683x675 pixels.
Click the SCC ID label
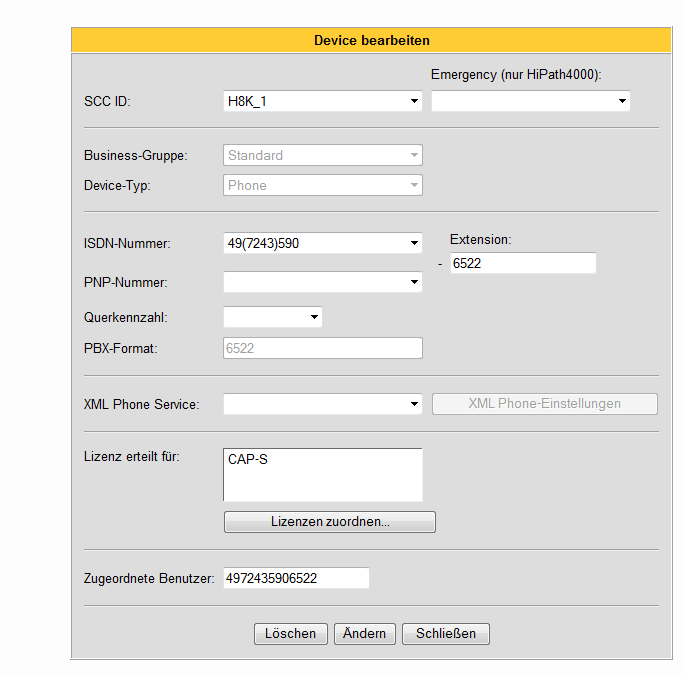pyautogui.click(x=107, y=101)
